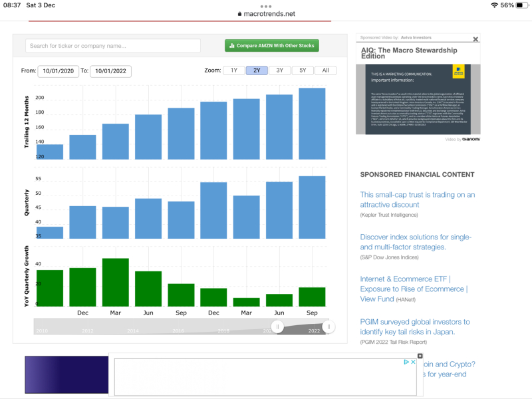
Task: Select the 1Y zoom option
Action: coord(233,70)
